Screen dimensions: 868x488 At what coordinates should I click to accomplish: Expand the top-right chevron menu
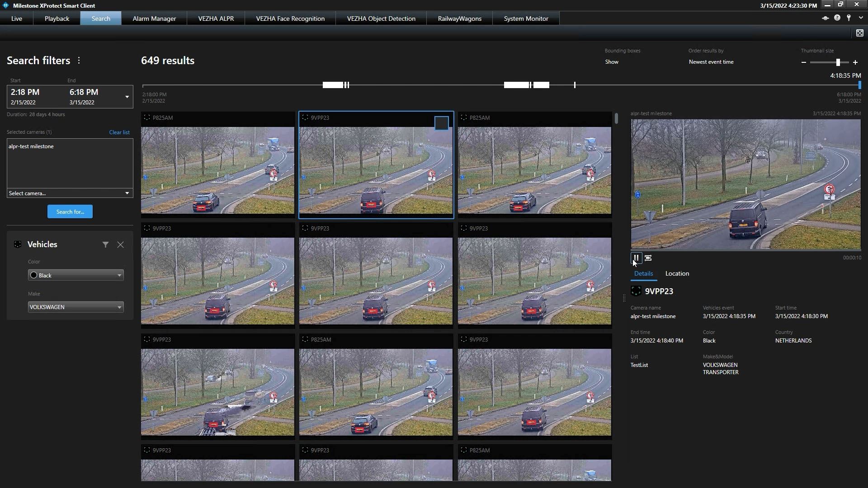pyautogui.click(x=861, y=18)
